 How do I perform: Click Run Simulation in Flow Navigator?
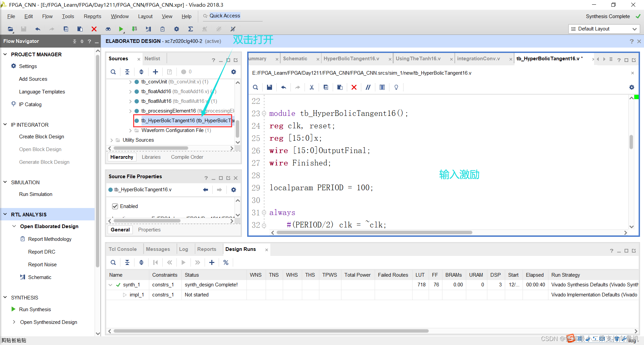tap(36, 194)
